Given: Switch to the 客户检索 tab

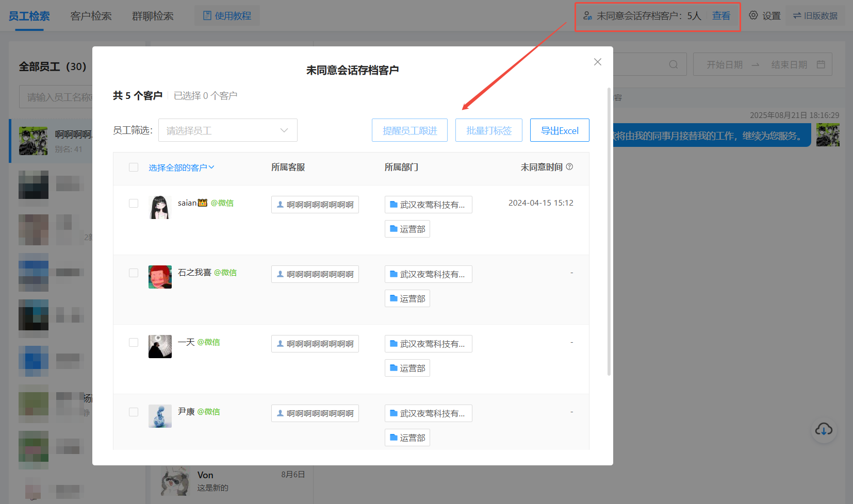Looking at the screenshot, I should click(x=91, y=16).
